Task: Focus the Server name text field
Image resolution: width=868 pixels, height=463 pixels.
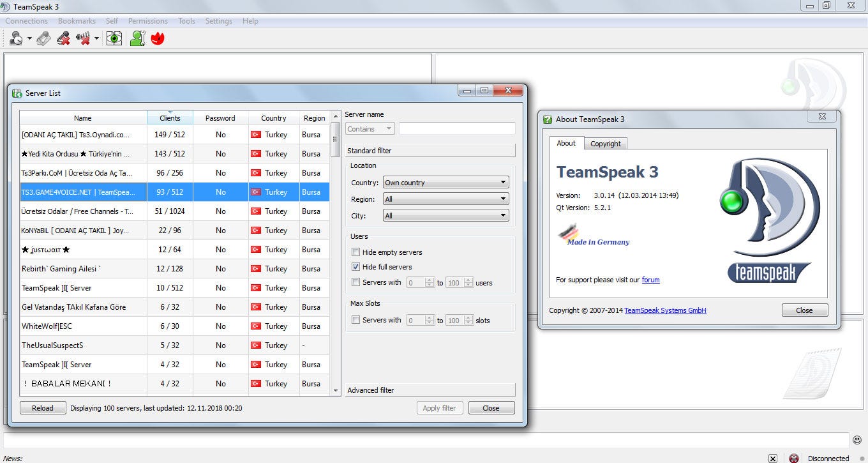Action: click(457, 129)
